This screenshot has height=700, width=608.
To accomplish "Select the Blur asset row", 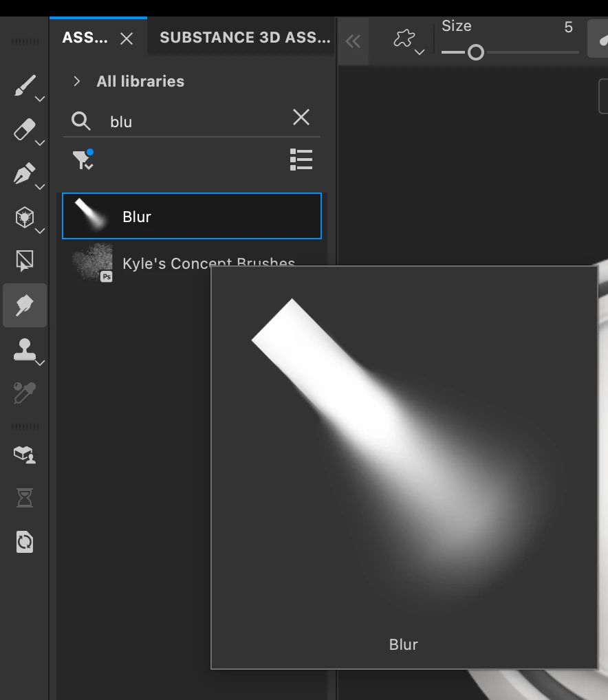I will [x=192, y=216].
